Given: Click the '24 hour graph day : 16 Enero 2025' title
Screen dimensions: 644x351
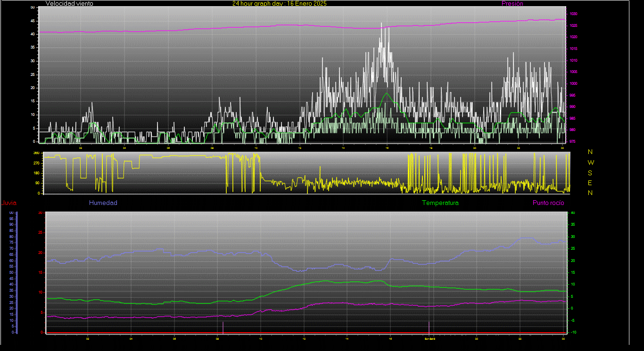Looking at the screenshot, I should (x=279, y=3).
